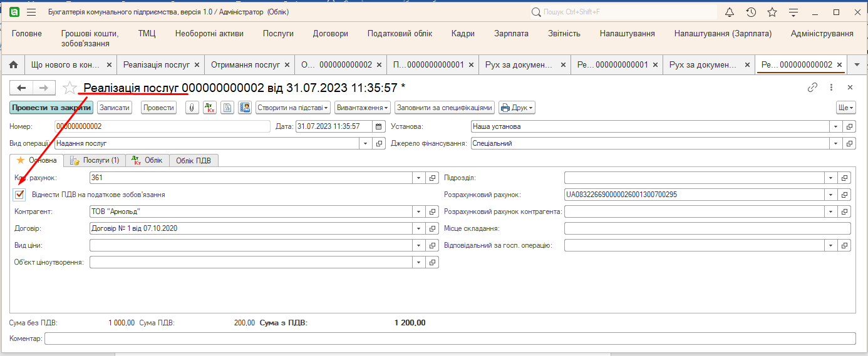This screenshot has width=868, height=356.
Task: Add document to favorites with the star icon
Action: [x=70, y=88]
